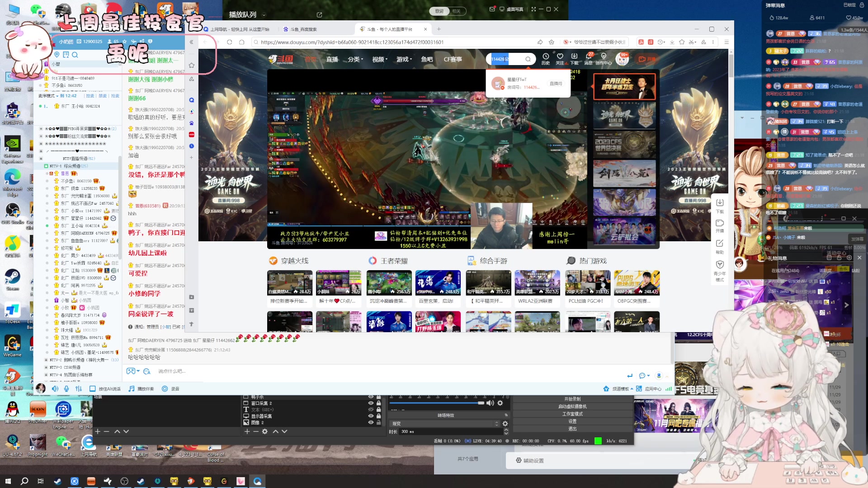
Task: Open the Douyu messages (消息) bell icon
Action: 588,56
